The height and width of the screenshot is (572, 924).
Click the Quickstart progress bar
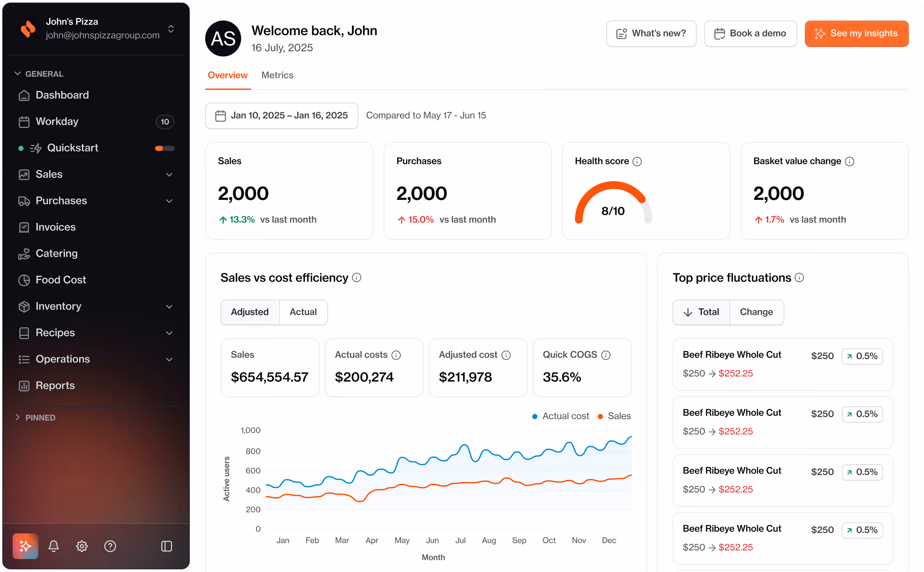tap(165, 148)
